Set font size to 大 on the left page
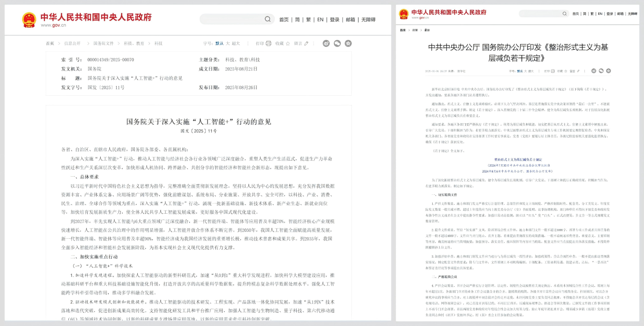This screenshot has width=644, height=326. pos(227,43)
